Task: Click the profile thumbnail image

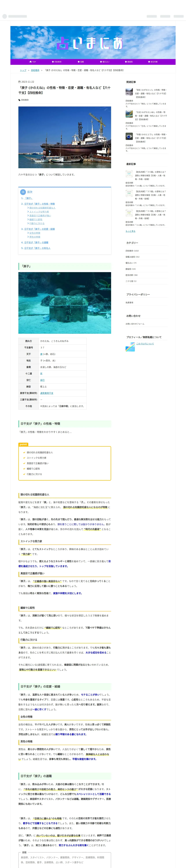Action: coord(130,347)
